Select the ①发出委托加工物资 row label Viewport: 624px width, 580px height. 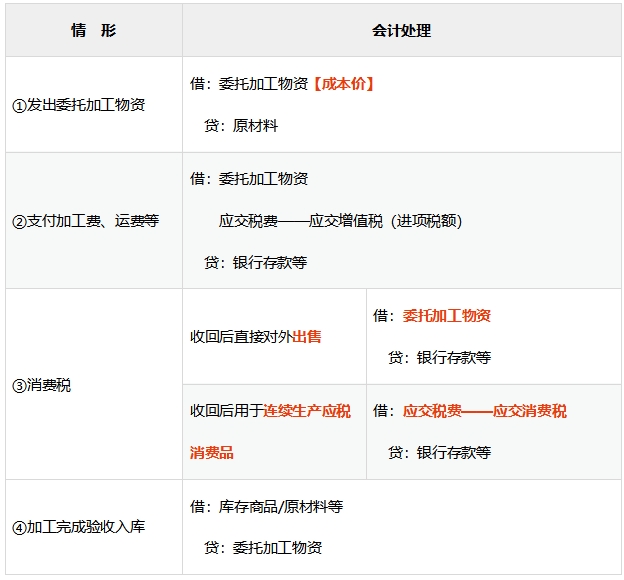pos(78,105)
